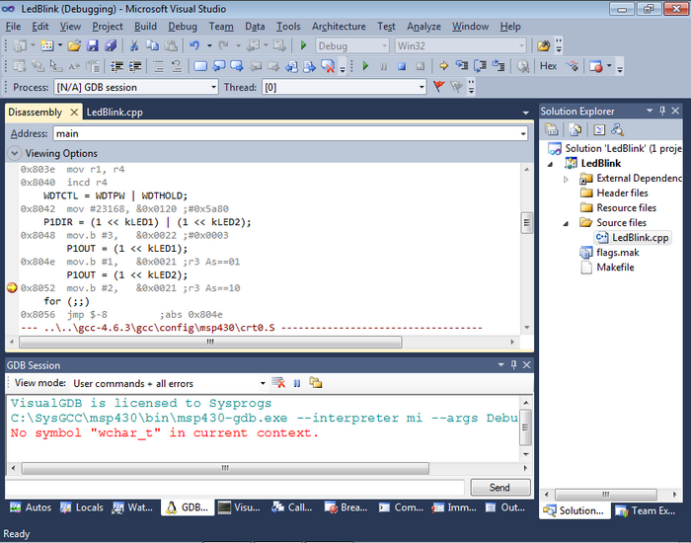Click the breakpoint marker at 0x8052
The image size is (691, 543).
(12, 288)
